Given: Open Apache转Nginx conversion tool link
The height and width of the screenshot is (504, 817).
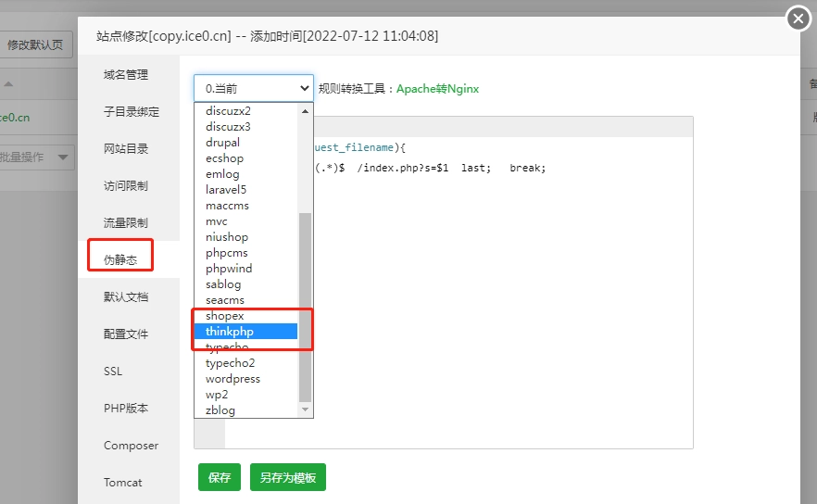Looking at the screenshot, I should click(437, 89).
